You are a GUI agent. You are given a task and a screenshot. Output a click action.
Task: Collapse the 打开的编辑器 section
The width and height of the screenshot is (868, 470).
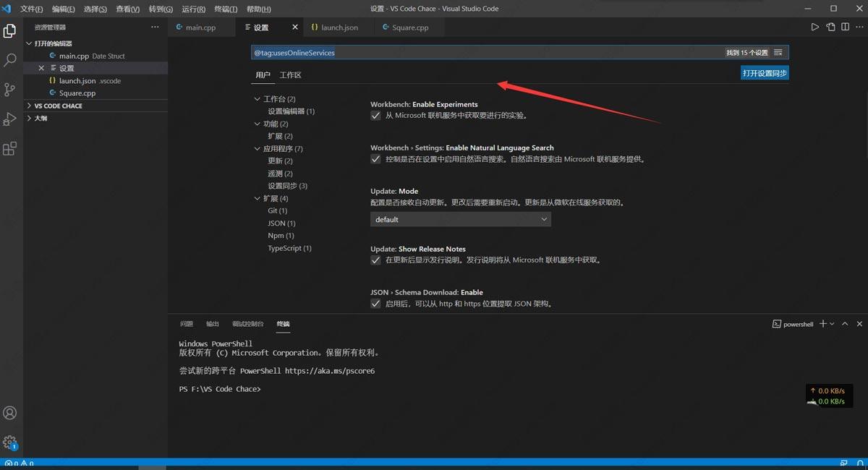click(x=95, y=43)
